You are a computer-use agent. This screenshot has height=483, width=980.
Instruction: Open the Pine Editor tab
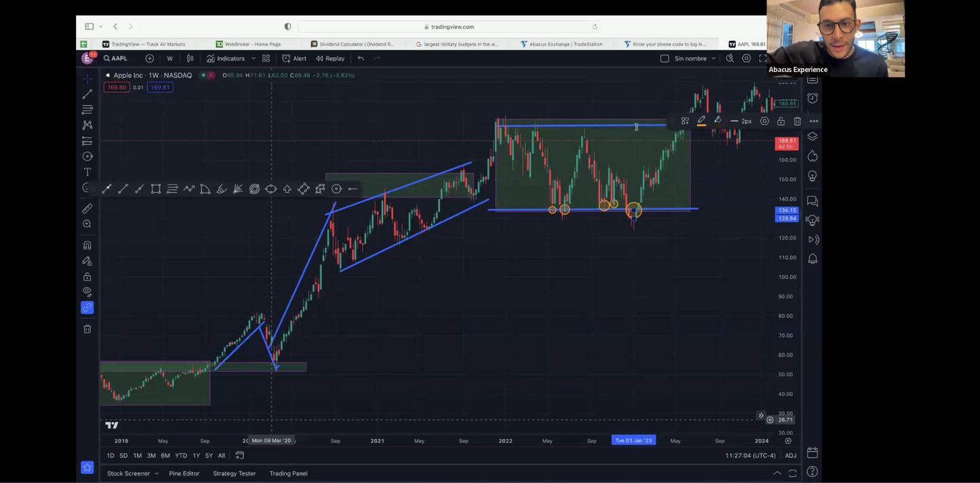[x=184, y=474]
